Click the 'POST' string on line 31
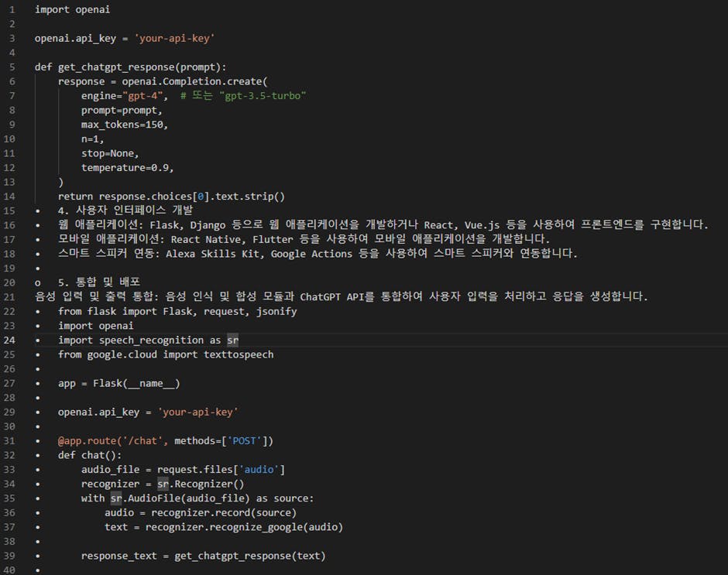This screenshot has width=728, height=575. click(x=244, y=441)
